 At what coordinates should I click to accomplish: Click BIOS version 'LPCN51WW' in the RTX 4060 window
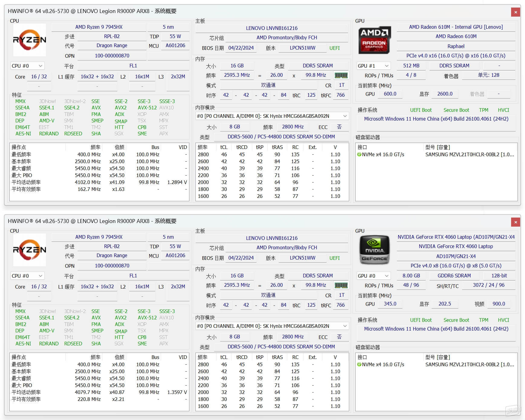click(302, 258)
